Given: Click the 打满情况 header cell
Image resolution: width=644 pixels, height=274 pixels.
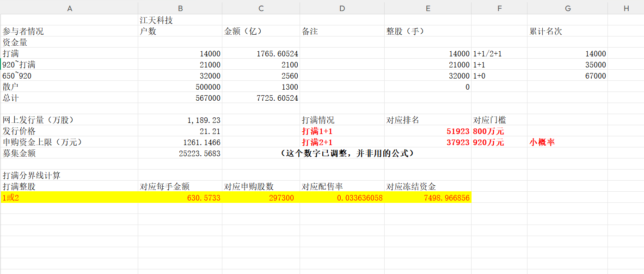Looking at the screenshot, I should (x=342, y=120).
